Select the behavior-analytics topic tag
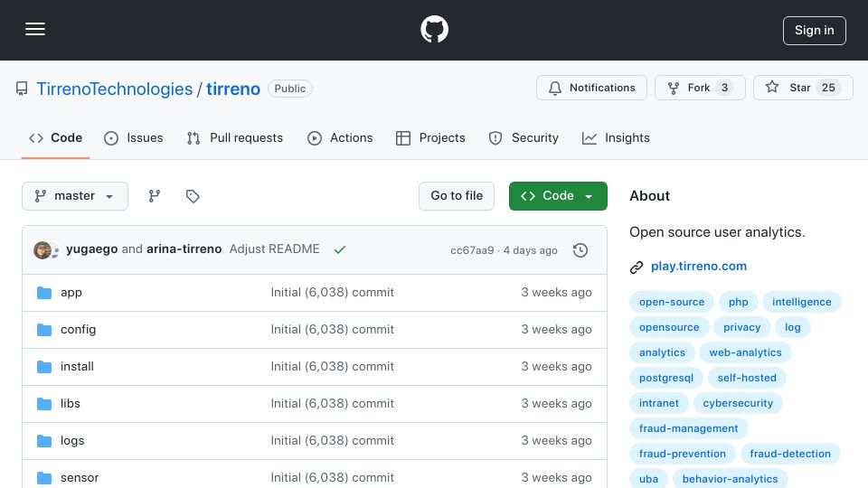The height and width of the screenshot is (488, 868). click(730, 480)
